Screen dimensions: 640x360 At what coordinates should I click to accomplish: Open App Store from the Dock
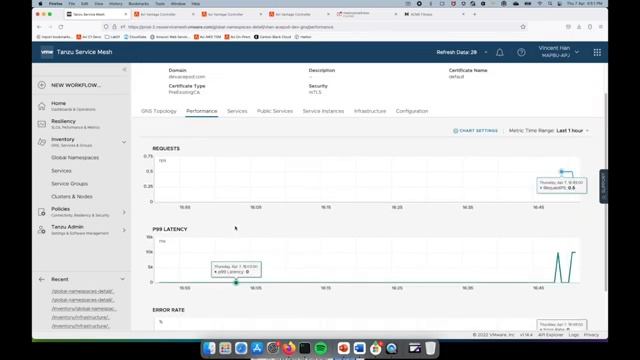click(257, 349)
